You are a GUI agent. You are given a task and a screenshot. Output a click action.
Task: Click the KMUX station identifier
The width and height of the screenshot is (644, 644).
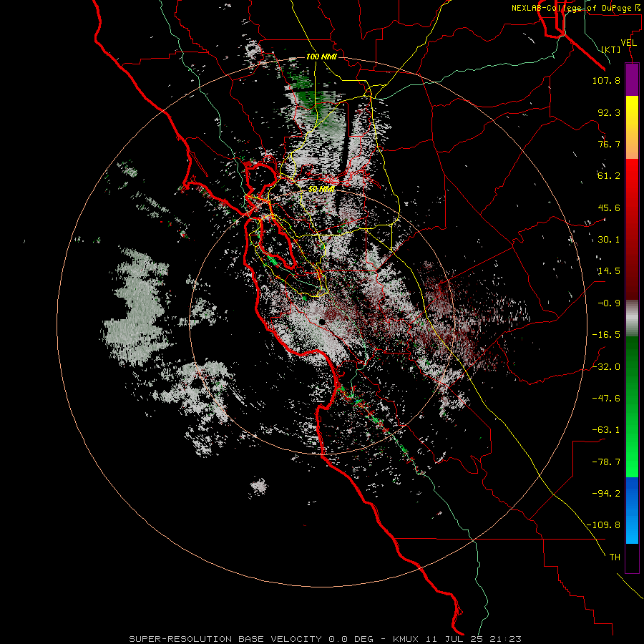click(406, 639)
